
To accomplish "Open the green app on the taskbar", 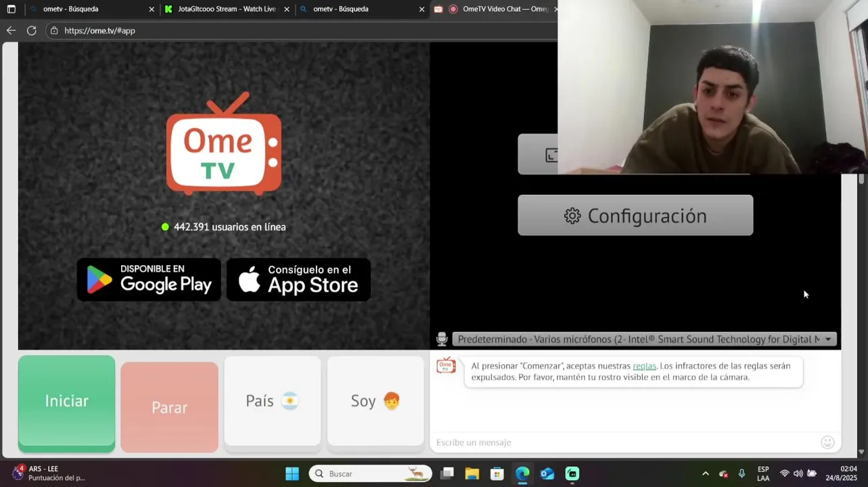I will click(x=572, y=473).
